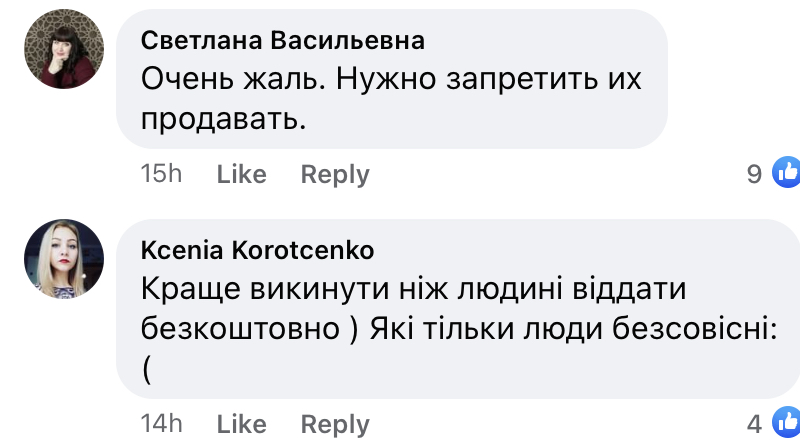
Task: Like Светлана Васильевна's comment
Action: (242, 174)
